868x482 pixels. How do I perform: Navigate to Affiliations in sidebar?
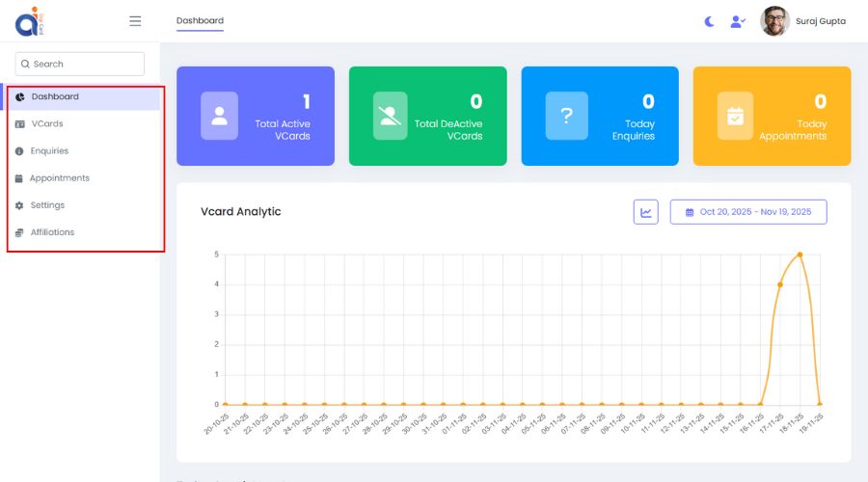click(52, 232)
